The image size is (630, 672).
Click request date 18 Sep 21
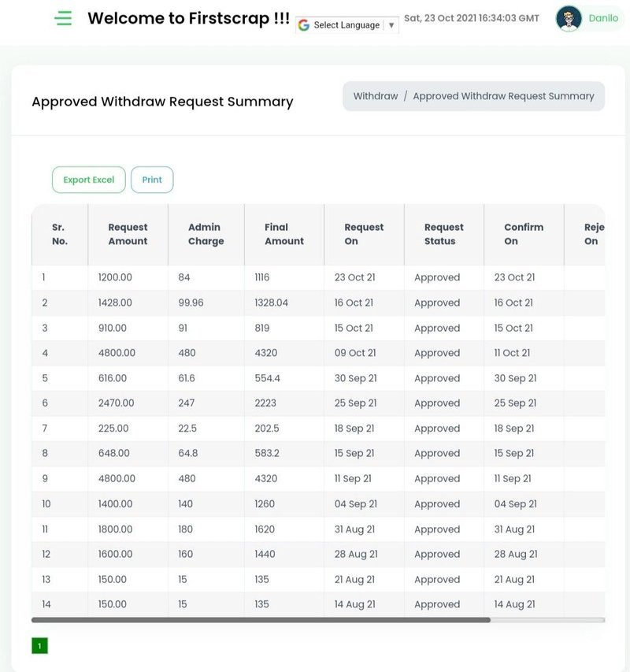[x=354, y=428]
